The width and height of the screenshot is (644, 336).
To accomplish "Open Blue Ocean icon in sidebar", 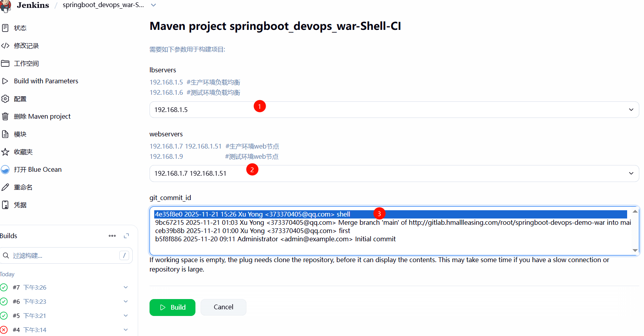I will pyautogui.click(x=5, y=169).
